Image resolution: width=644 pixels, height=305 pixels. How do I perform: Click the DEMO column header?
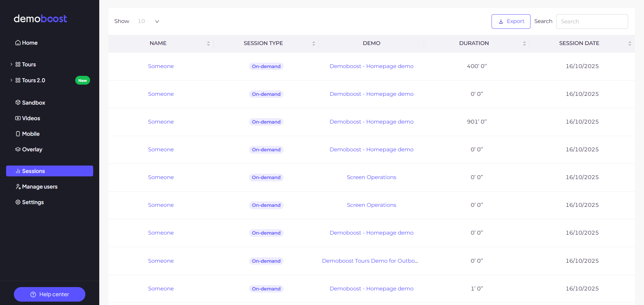point(372,43)
